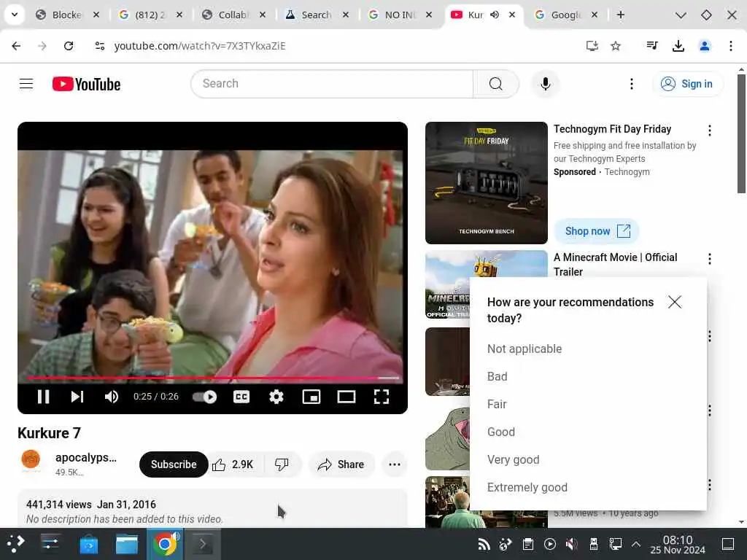747x560 pixels.
Task: Pause the Kurkure 7 video
Action: 43,397
